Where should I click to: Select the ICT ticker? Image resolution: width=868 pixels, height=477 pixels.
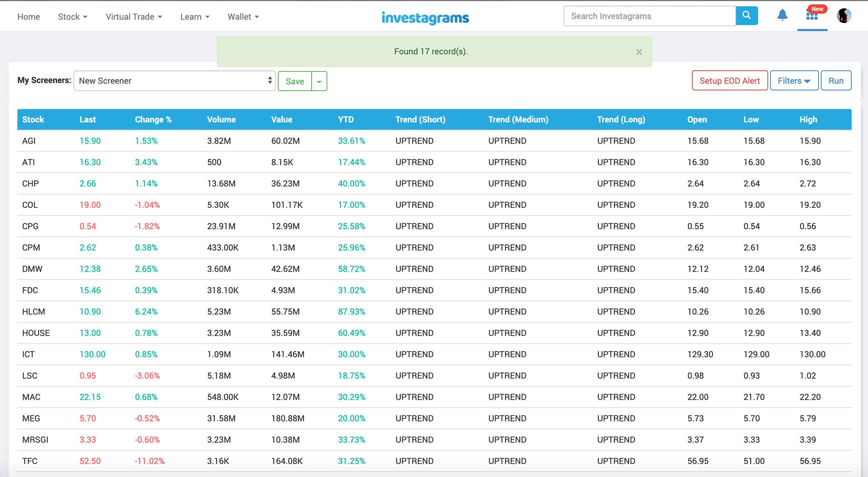[28, 354]
